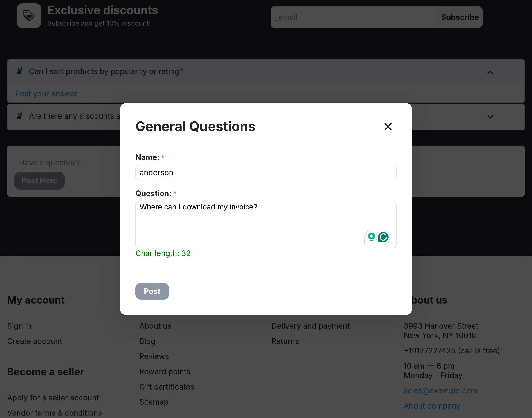Open the Reward points link
This screenshot has width=532, height=418.
tap(165, 371)
